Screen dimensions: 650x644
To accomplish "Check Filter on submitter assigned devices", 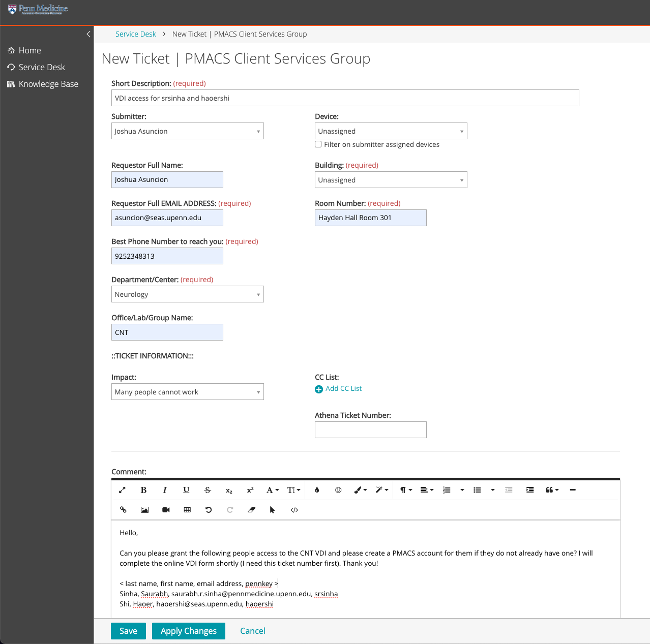I will point(318,144).
